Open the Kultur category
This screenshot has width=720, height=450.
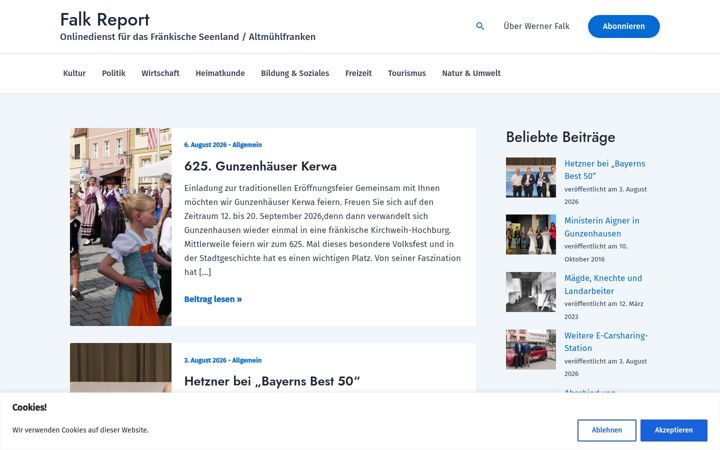[x=74, y=73]
